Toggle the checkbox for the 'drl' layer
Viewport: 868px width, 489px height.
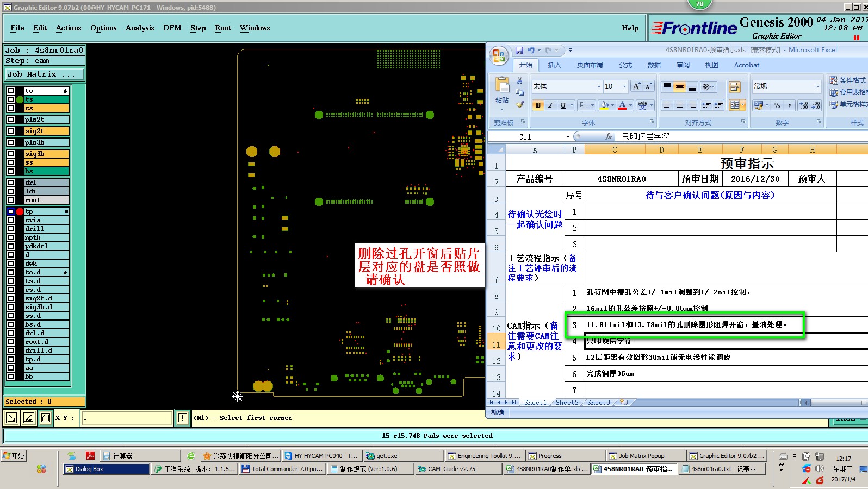(x=11, y=183)
